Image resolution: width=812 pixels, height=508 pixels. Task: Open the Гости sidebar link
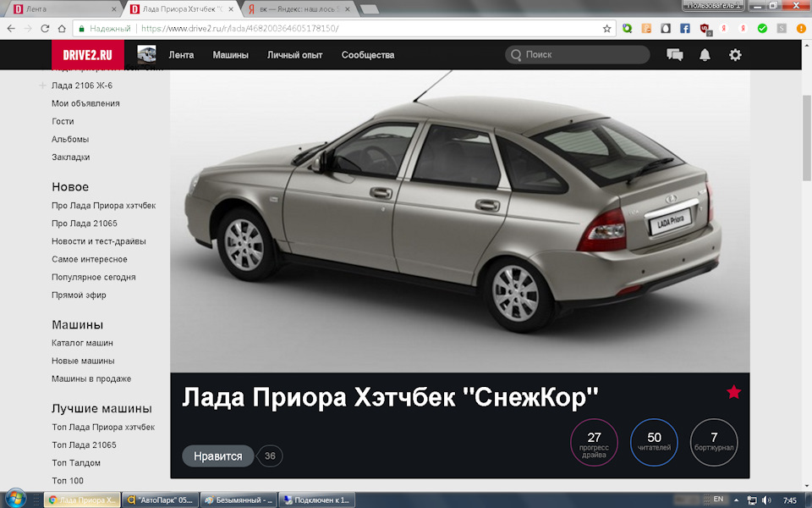[x=63, y=121]
